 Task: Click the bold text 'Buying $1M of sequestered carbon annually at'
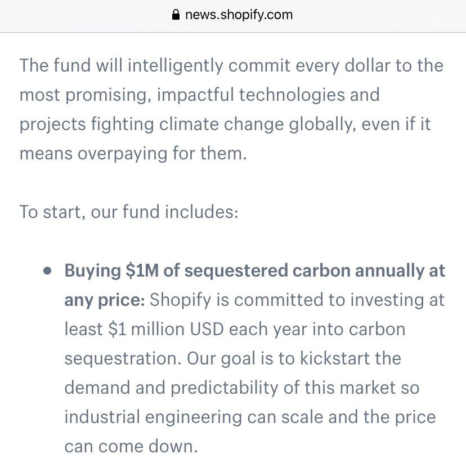[x=255, y=271]
